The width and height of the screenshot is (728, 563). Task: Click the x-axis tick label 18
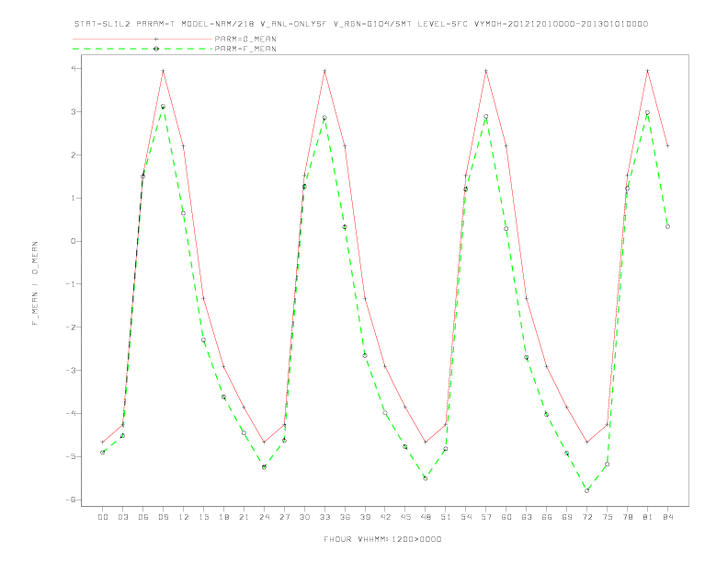click(223, 517)
